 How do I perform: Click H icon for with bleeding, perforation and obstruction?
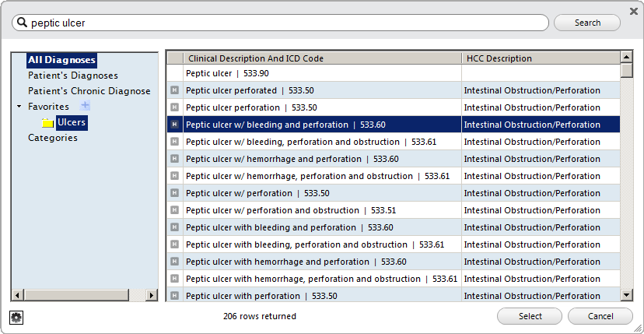pos(174,244)
